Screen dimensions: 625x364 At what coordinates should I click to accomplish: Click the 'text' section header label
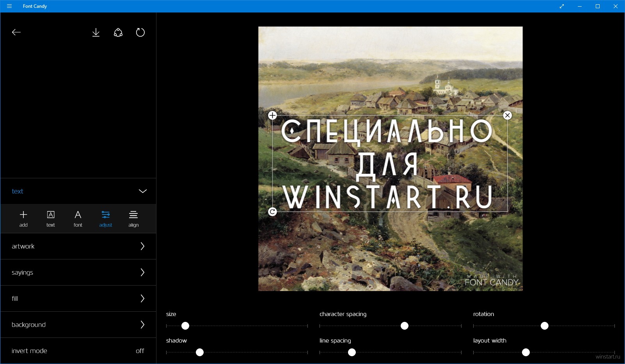coord(18,191)
